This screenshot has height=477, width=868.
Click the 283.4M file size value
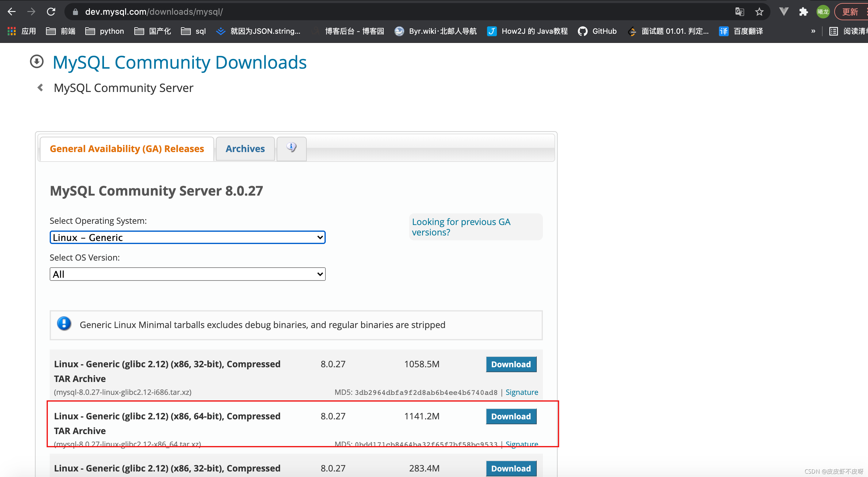point(424,468)
